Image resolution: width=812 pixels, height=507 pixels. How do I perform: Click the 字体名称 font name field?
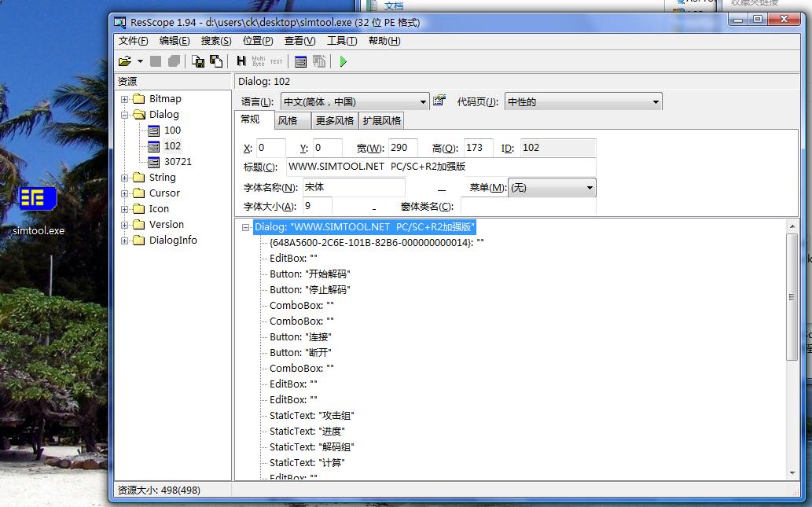click(354, 187)
